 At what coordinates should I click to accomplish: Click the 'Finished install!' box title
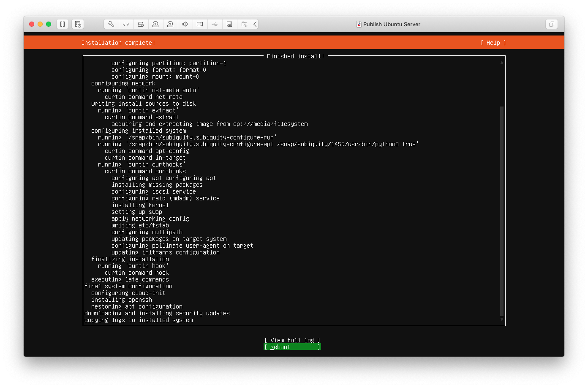click(x=295, y=56)
